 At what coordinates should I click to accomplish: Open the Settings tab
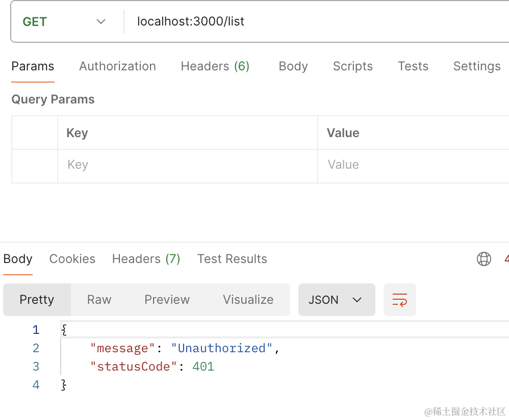(x=476, y=66)
